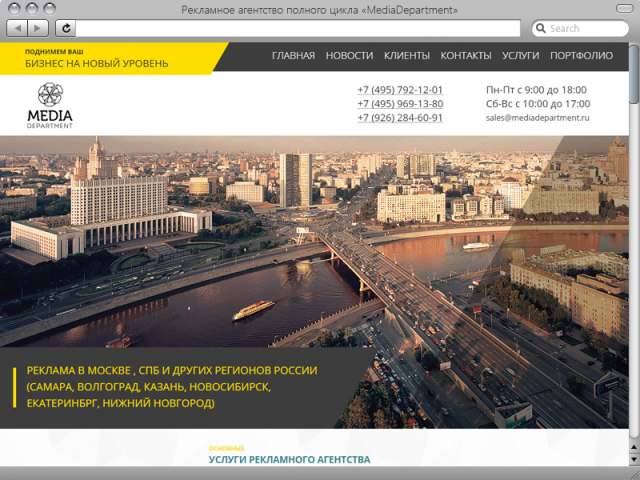Select УСЛУГИ in the navigation

(x=520, y=56)
